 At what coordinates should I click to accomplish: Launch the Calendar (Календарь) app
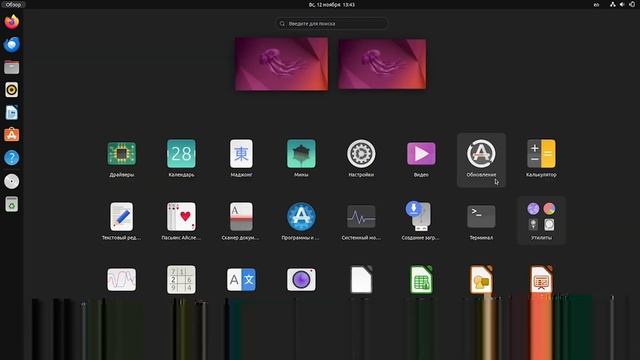tap(181, 154)
